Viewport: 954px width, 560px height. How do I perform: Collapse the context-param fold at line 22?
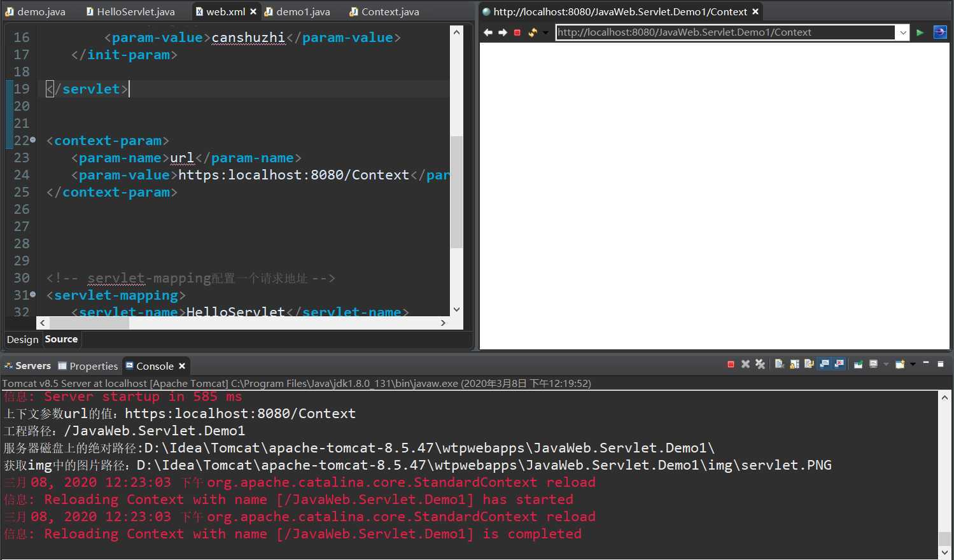(x=32, y=140)
